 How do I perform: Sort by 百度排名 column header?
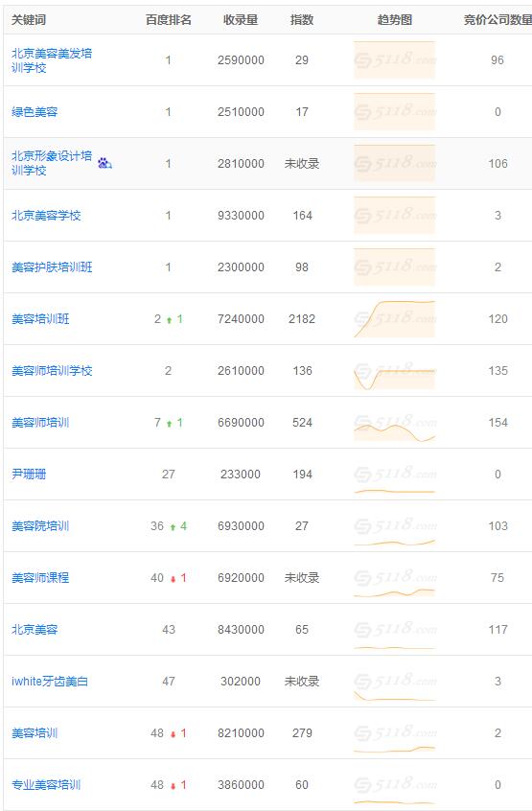pos(169,20)
